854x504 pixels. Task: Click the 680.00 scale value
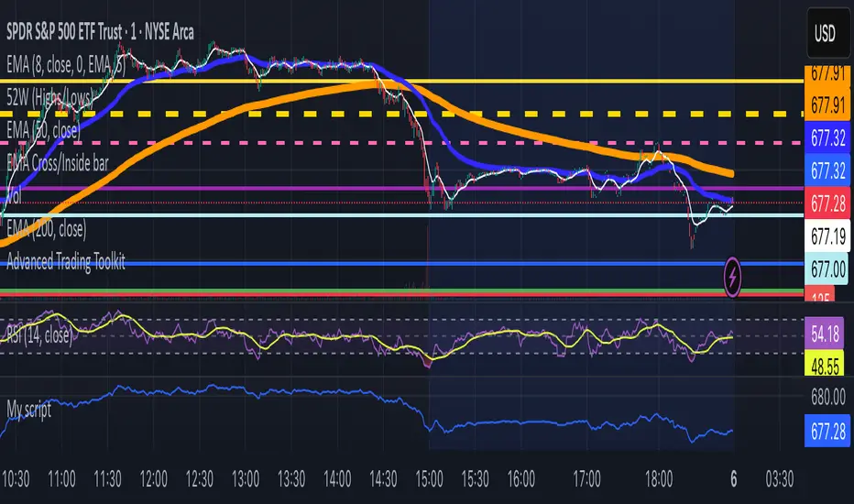point(827,397)
